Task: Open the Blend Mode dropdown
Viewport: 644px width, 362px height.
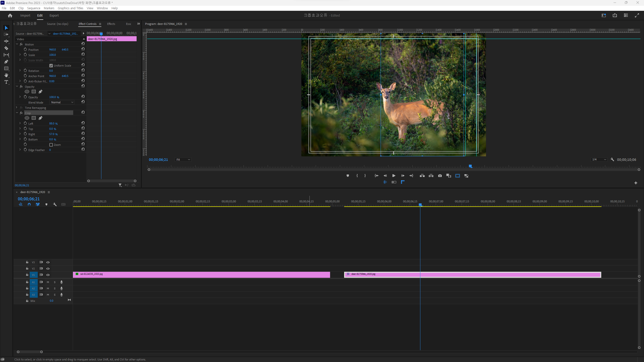Action: (62, 102)
